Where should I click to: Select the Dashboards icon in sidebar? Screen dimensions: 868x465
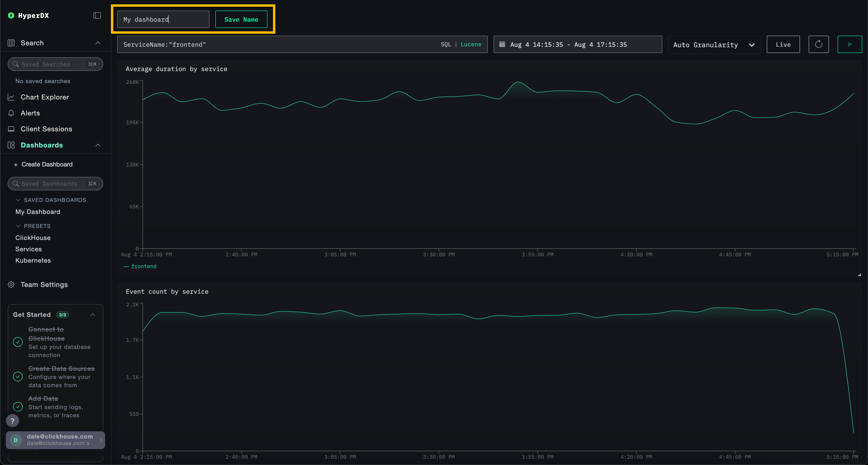(x=11, y=145)
